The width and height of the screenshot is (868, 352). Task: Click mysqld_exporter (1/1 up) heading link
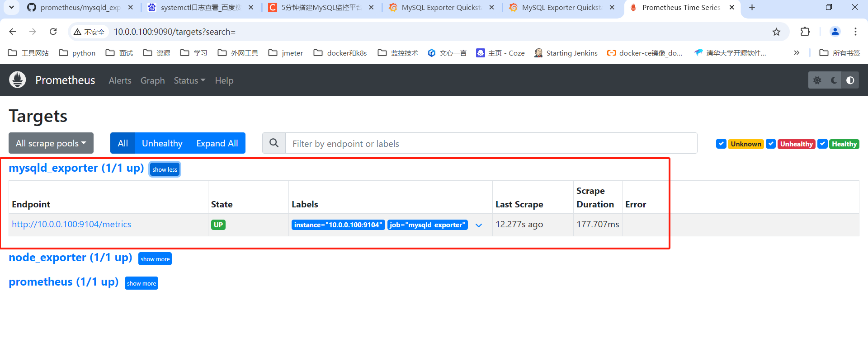coord(76,168)
